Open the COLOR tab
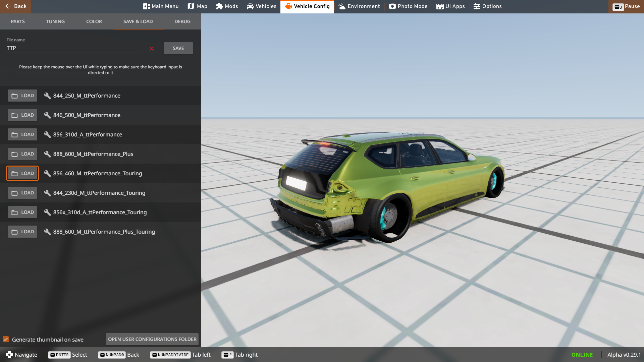Viewport: 644px width, 362px height. pos(94,21)
